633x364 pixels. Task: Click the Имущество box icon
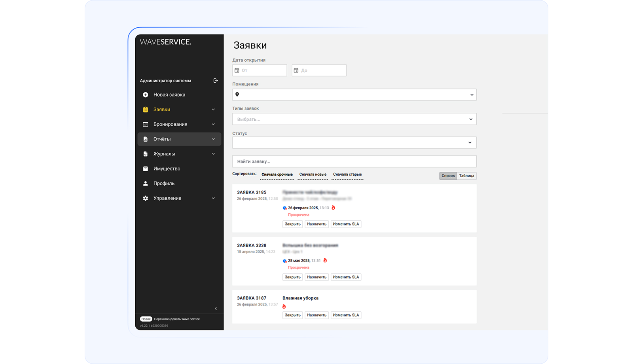146,169
